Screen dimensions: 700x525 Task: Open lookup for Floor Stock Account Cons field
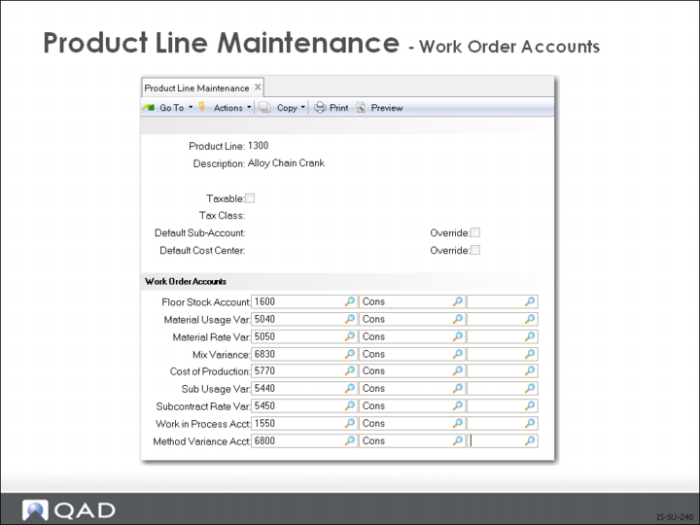tap(458, 301)
